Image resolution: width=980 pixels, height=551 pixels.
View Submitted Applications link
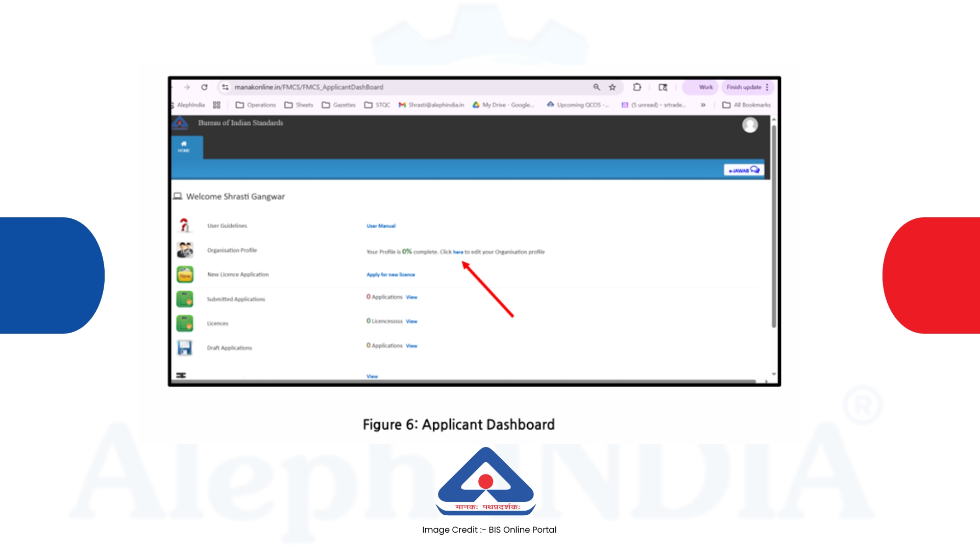[411, 297]
